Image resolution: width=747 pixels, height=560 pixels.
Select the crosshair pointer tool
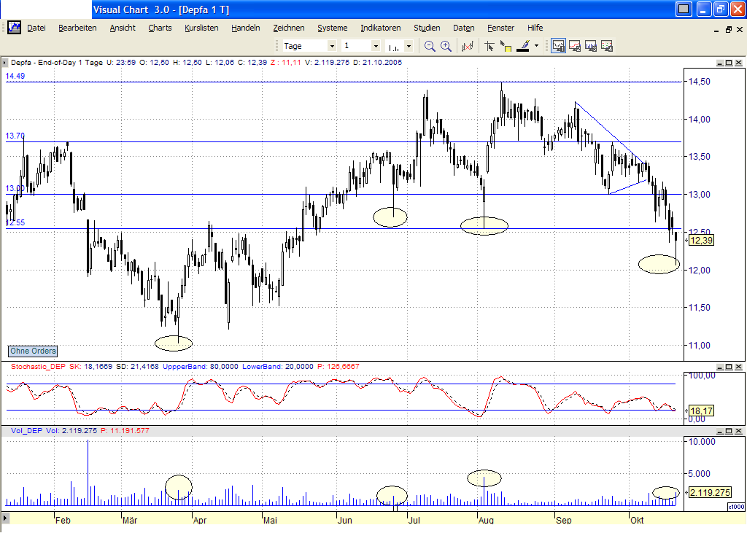coord(489,46)
